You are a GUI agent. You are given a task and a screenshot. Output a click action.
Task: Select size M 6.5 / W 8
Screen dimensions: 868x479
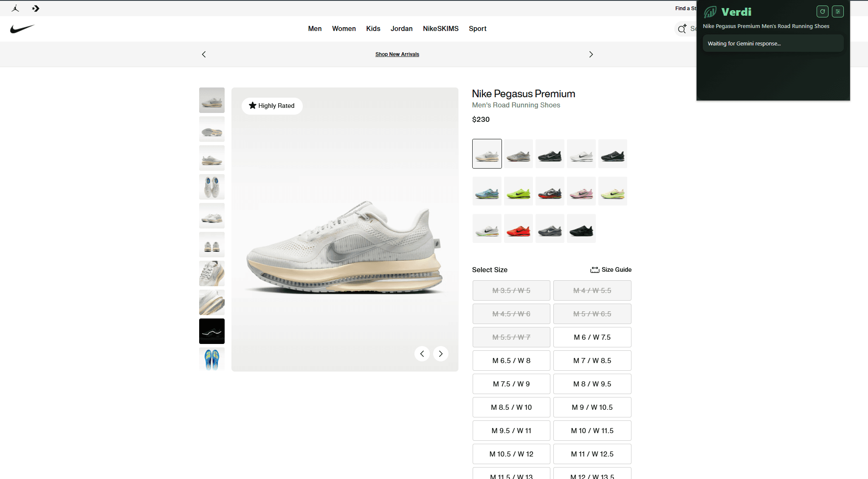click(511, 361)
